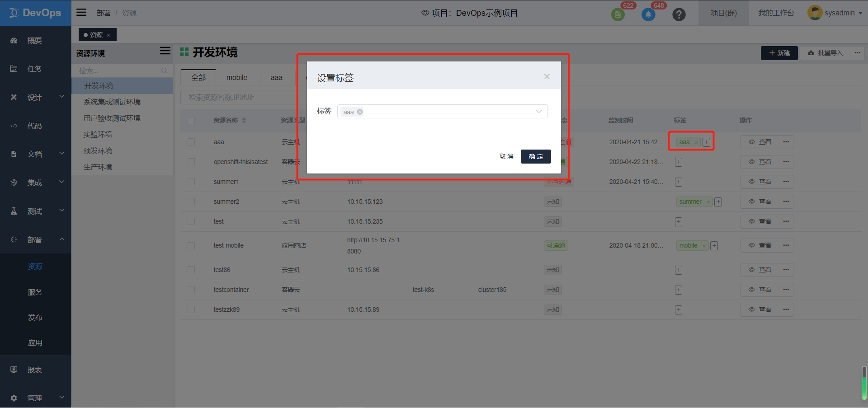Screen dimensions: 868x408
Task: Check the summer1 row checkbox
Action: tap(191, 182)
